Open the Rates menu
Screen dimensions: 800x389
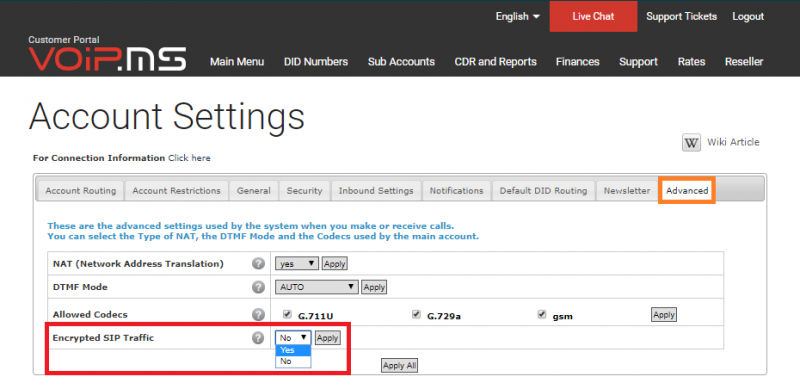click(691, 62)
